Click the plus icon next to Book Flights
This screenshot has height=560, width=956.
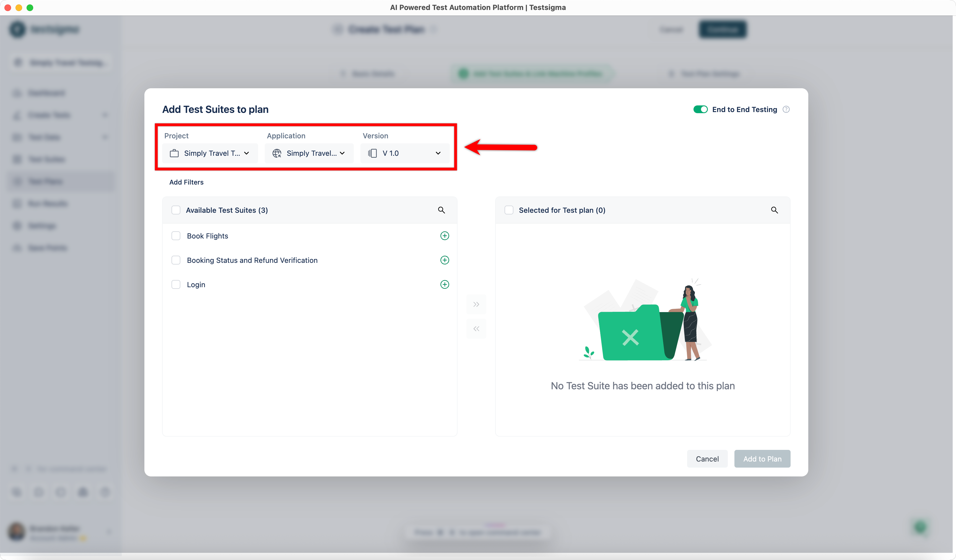pos(445,235)
